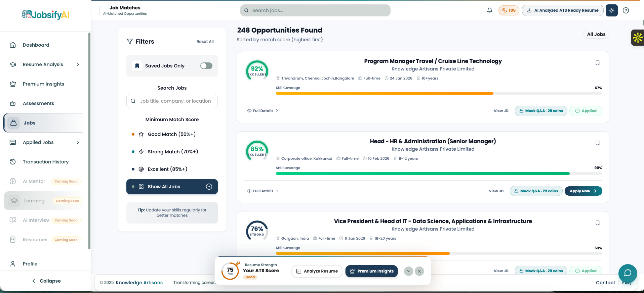View JD for Program Manager Travel job
The image size is (644, 293).
point(501,111)
